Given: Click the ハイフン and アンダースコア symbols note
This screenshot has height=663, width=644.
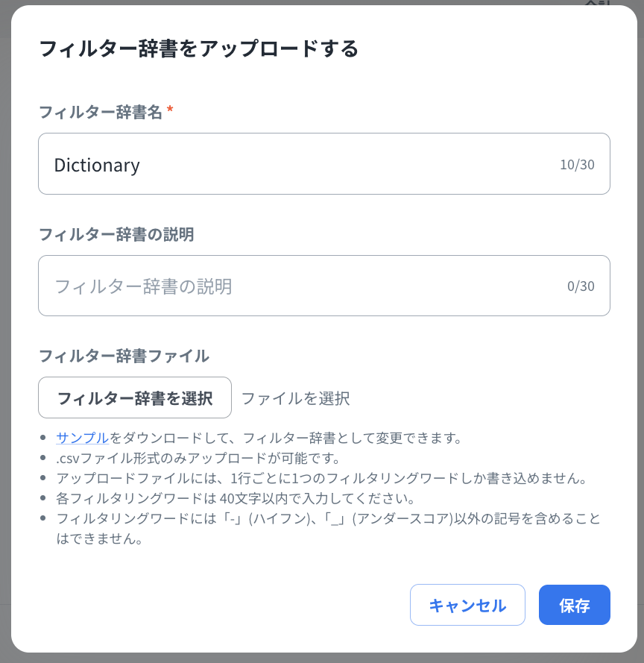Looking at the screenshot, I should pos(328,518).
